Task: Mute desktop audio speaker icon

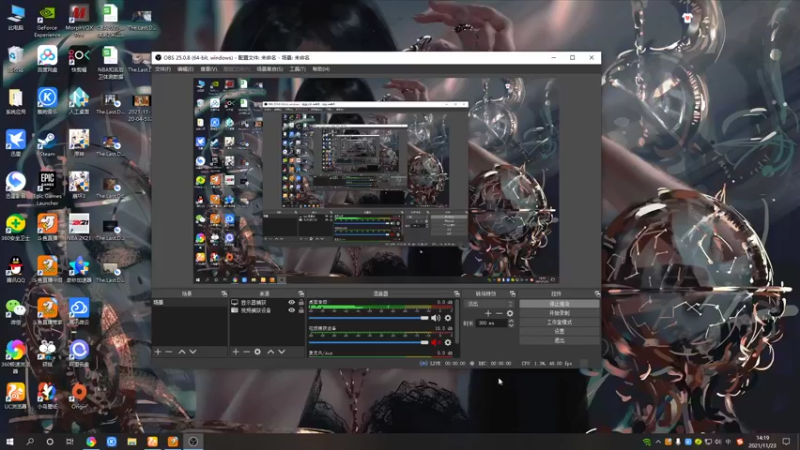Action: pyautogui.click(x=435, y=318)
